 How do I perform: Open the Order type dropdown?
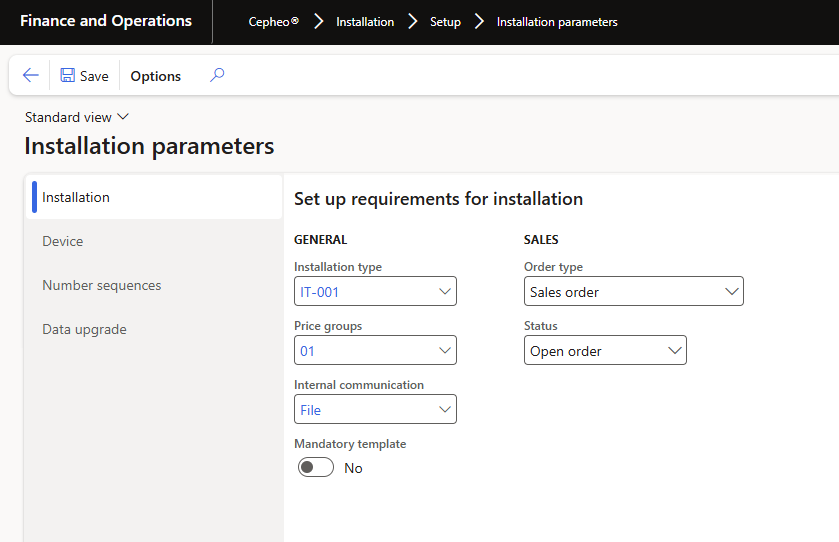click(732, 292)
